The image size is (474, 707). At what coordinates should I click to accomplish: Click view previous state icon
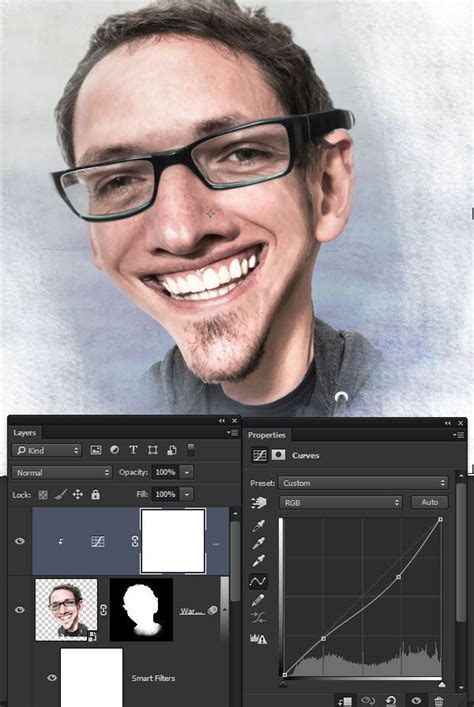[x=368, y=701]
